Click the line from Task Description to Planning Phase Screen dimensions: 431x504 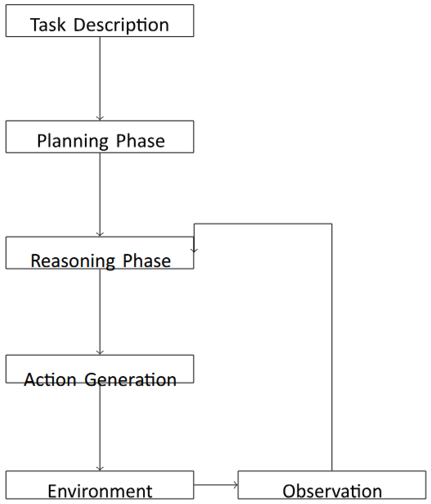100,78
